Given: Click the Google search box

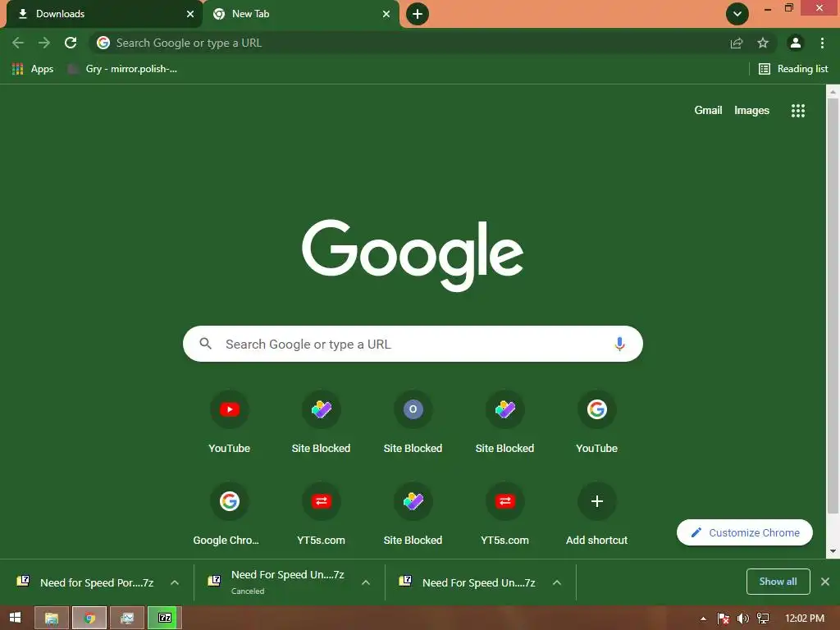Looking at the screenshot, I should tap(413, 344).
